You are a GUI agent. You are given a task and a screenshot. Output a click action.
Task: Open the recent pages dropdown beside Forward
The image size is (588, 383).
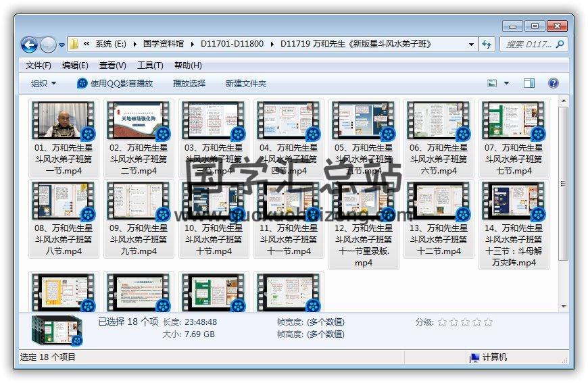coord(62,45)
